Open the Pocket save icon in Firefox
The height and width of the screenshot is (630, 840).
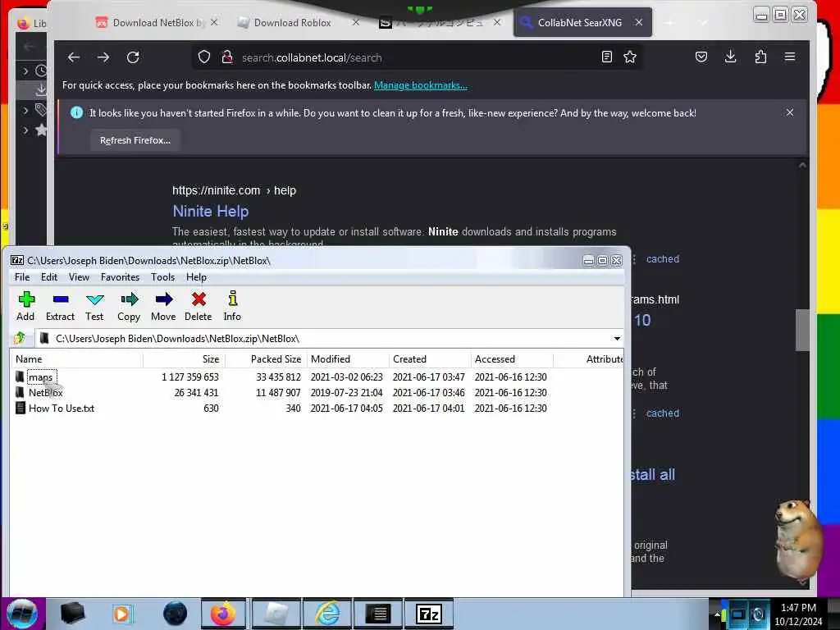point(701,57)
